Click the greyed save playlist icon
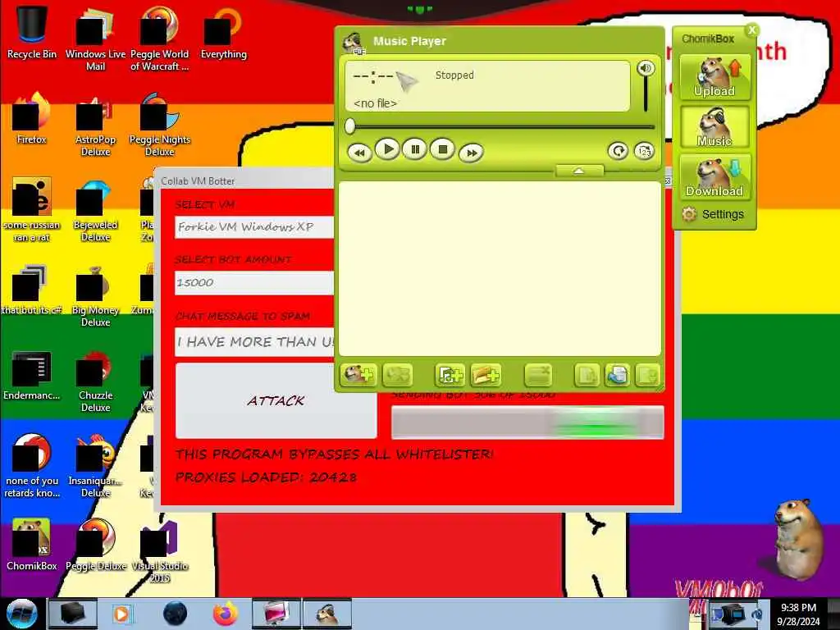The height and width of the screenshot is (630, 840). 646,374
